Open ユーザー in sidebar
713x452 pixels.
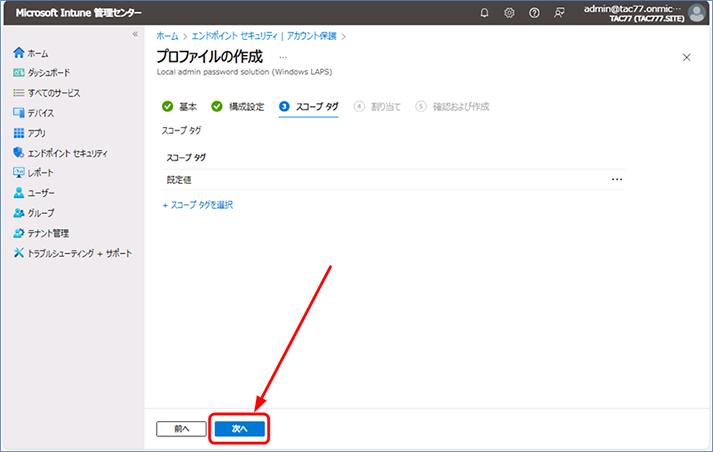coord(34,193)
